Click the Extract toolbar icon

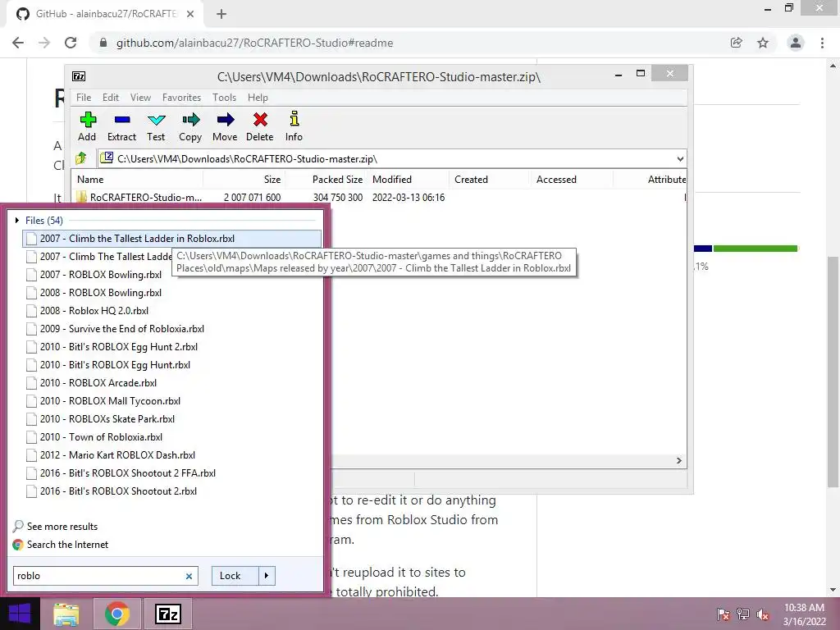click(122, 120)
